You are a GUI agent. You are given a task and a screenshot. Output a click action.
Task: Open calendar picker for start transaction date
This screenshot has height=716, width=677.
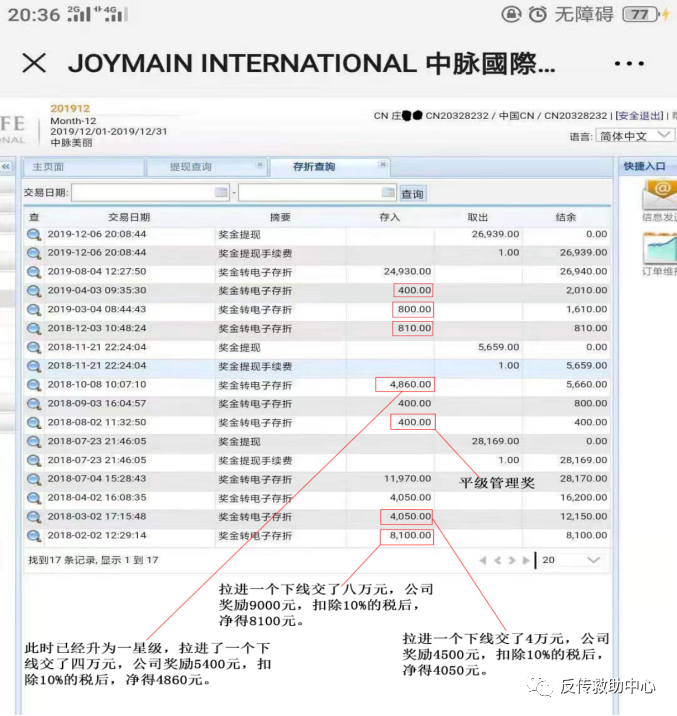pyautogui.click(x=221, y=193)
